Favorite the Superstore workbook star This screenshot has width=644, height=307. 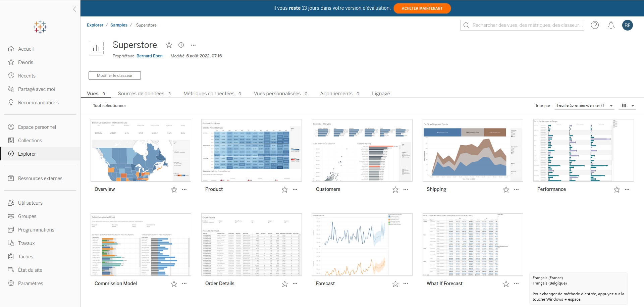(x=169, y=45)
